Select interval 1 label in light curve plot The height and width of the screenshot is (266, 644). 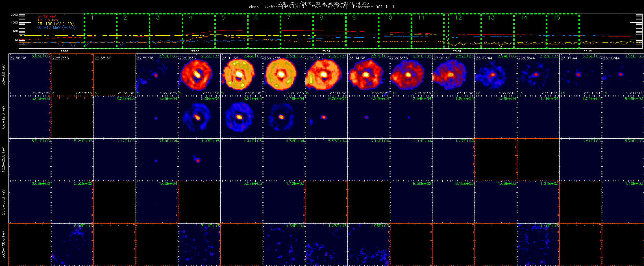click(92, 18)
